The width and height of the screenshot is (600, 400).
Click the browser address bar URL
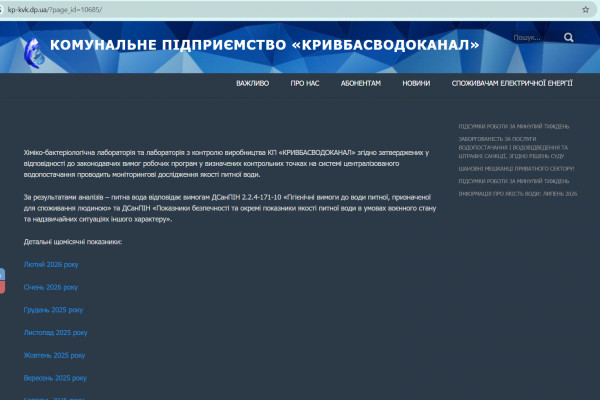pyautogui.click(x=55, y=10)
